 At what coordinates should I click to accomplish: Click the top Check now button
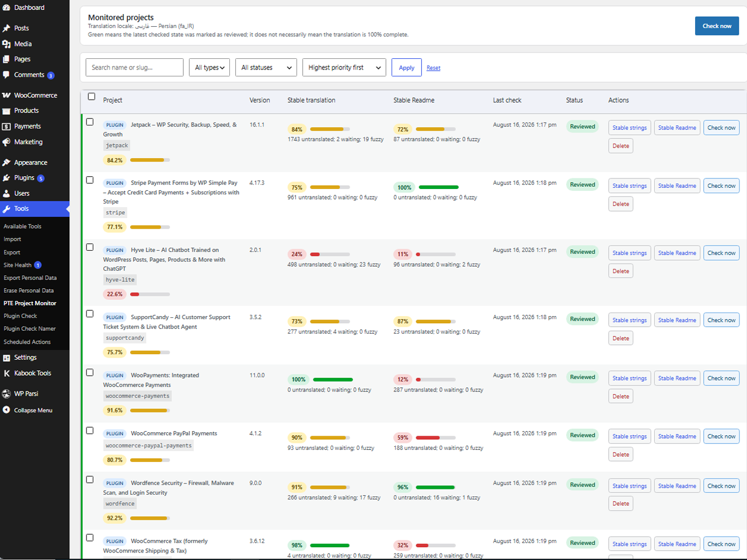(717, 26)
